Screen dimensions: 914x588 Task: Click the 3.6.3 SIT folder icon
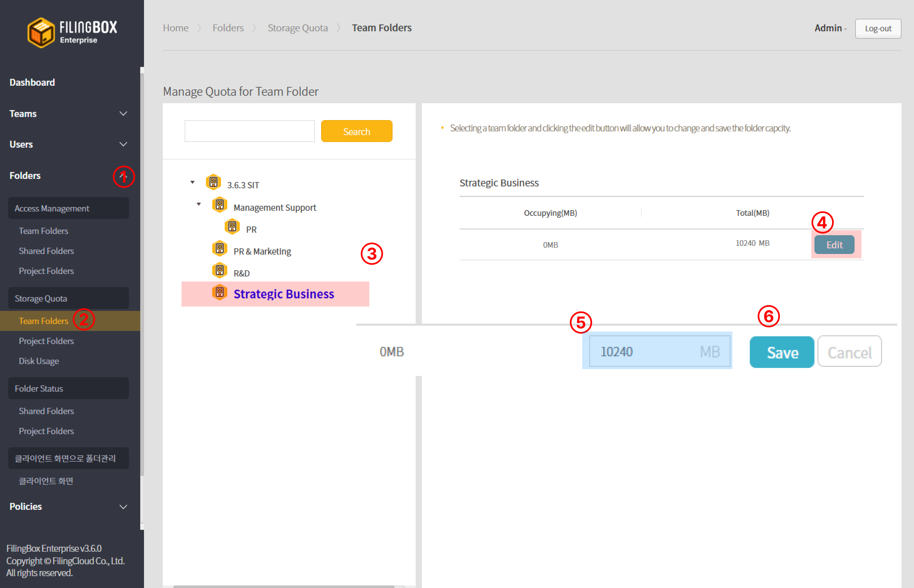[x=213, y=183]
